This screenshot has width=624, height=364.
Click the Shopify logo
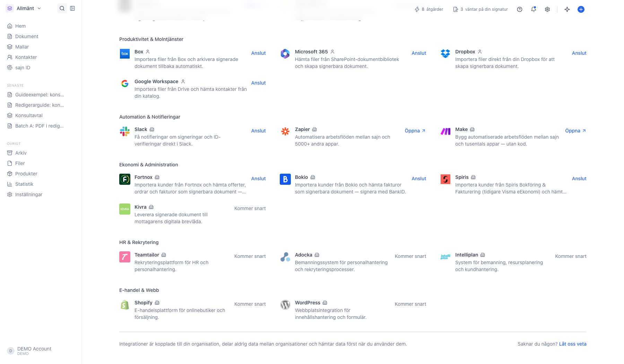tap(125, 305)
